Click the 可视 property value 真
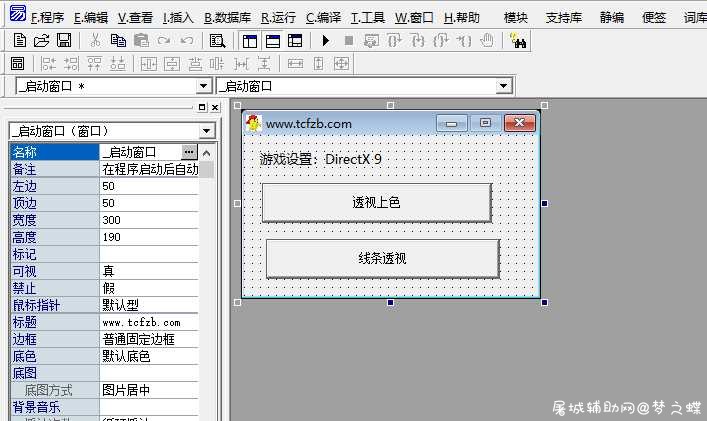This screenshot has width=707, height=421. pyautogui.click(x=149, y=271)
